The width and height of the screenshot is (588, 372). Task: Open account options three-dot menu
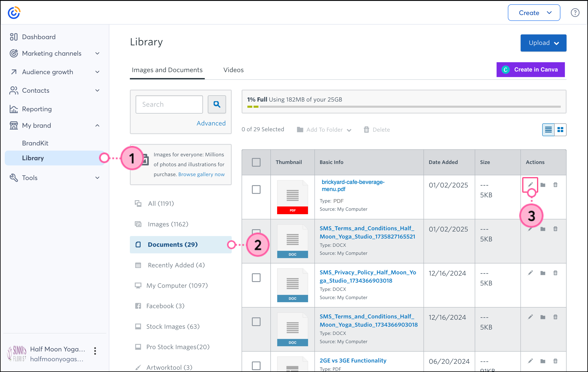pos(95,351)
